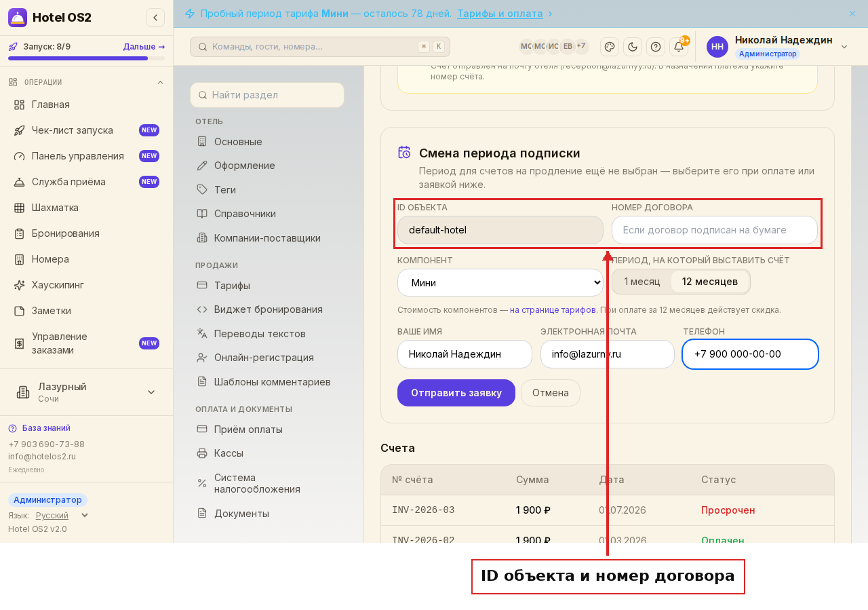Image resolution: width=868 pixels, height=610 pixels.
Task: Click the Отмена button
Action: (551, 393)
